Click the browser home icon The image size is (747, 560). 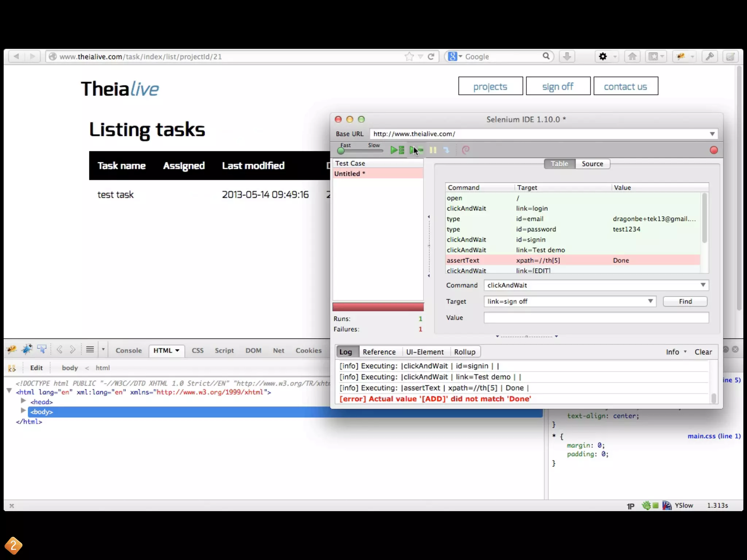(x=632, y=57)
